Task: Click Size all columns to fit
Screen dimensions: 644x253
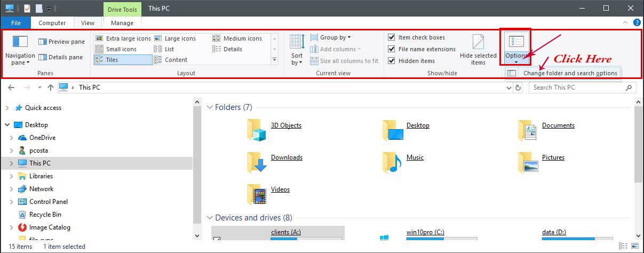Action: [344, 61]
